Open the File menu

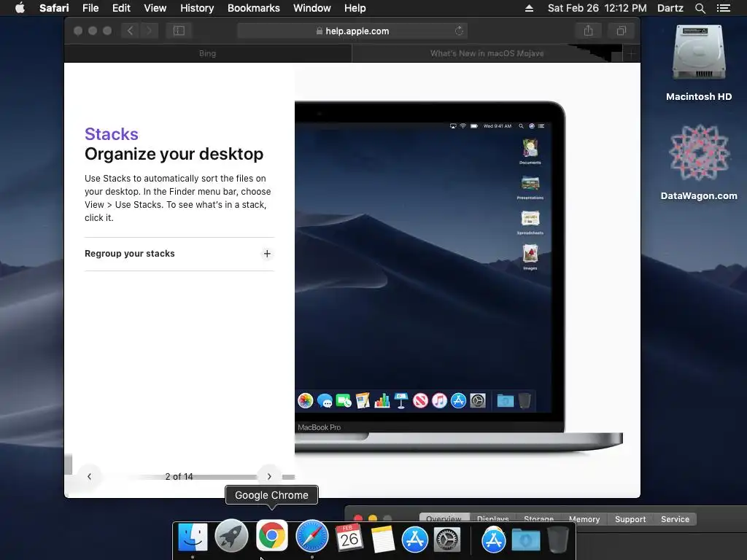click(90, 8)
